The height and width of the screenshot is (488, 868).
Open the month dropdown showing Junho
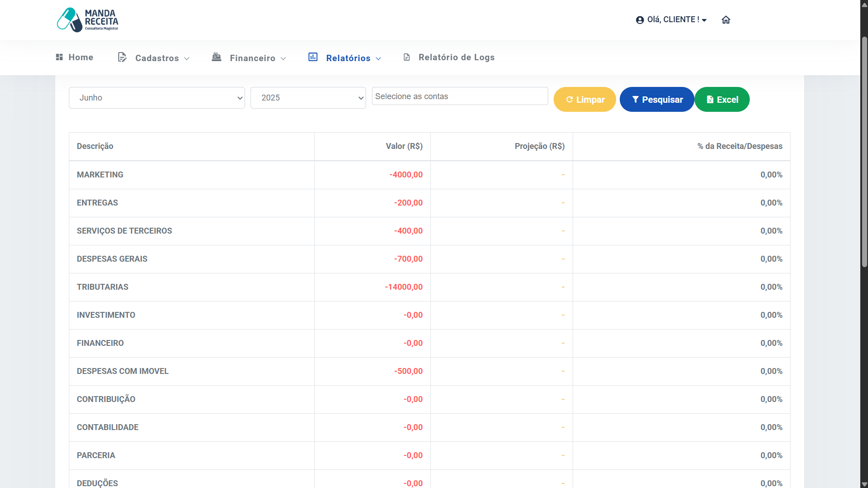[x=157, y=98]
